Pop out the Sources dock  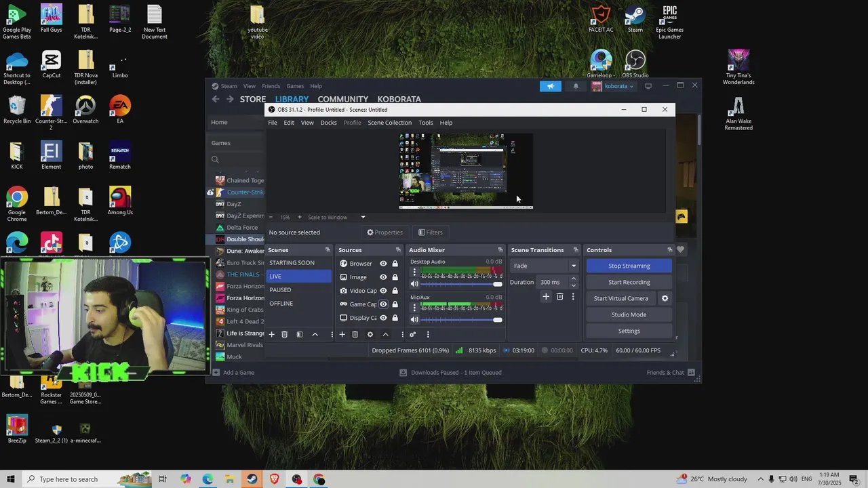pos(397,250)
